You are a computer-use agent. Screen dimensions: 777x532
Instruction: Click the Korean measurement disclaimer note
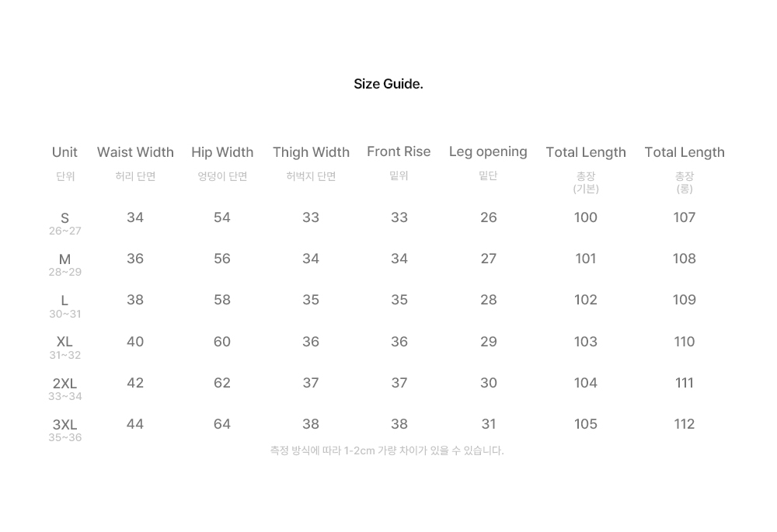[386, 450]
